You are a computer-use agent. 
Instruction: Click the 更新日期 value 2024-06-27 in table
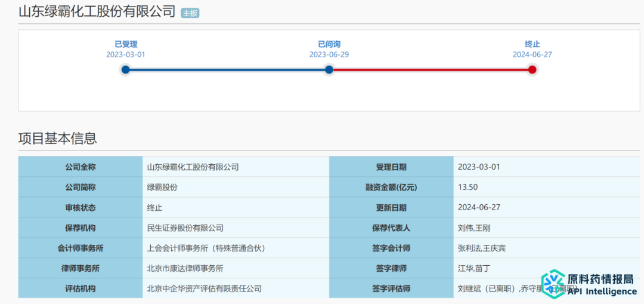click(x=479, y=207)
